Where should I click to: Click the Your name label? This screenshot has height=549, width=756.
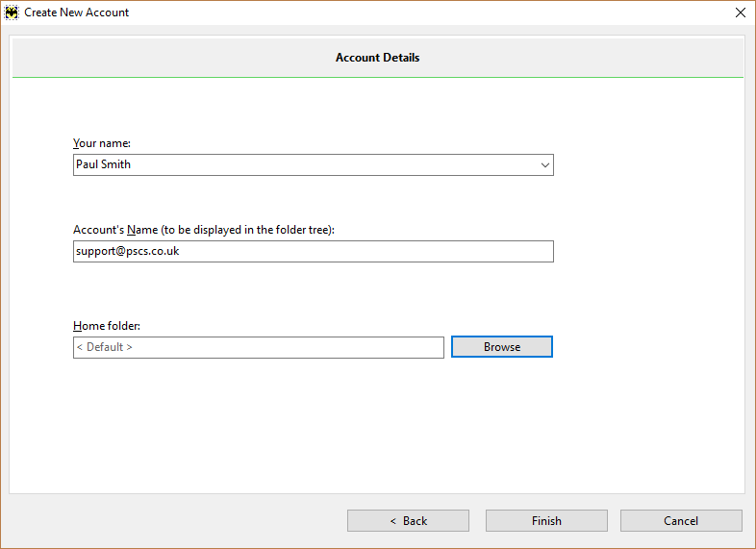click(x=102, y=143)
